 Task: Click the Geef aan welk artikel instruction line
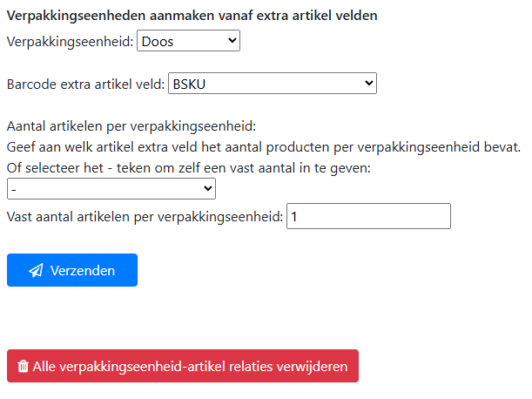263,146
